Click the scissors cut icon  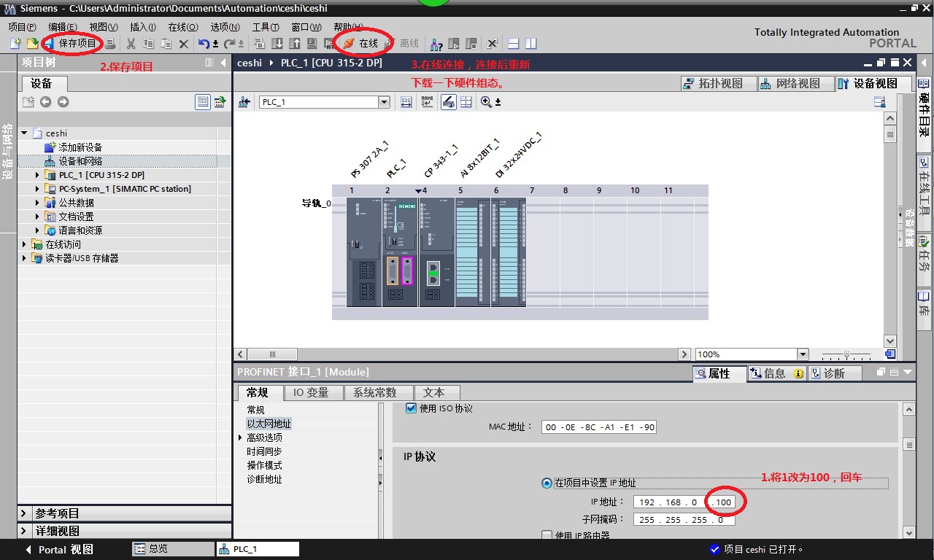(x=131, y=44)
